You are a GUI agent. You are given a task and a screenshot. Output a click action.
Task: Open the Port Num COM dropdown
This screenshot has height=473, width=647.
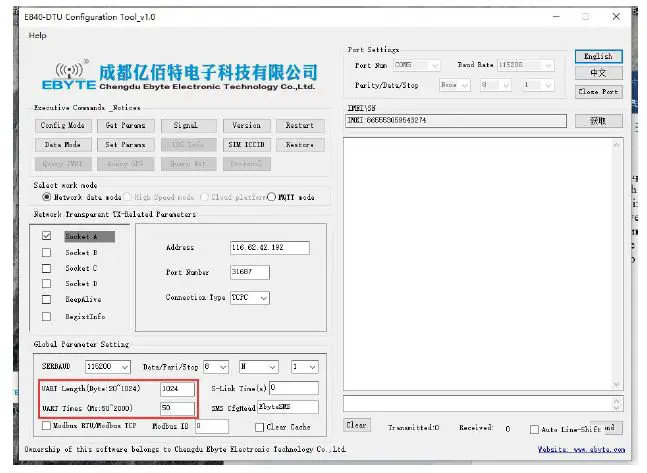point(417,65)
